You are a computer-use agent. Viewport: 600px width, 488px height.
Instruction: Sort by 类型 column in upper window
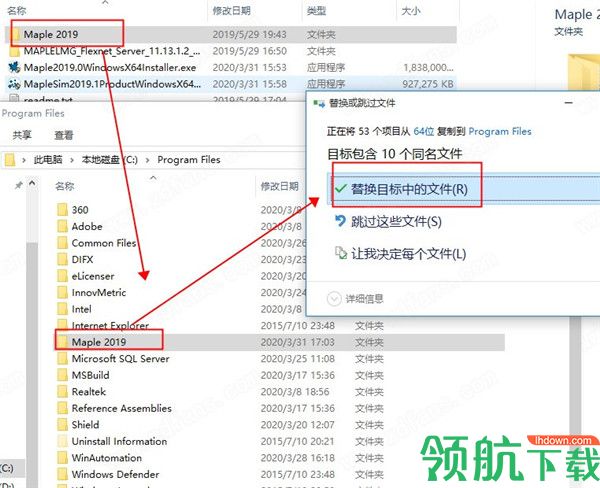316,11
